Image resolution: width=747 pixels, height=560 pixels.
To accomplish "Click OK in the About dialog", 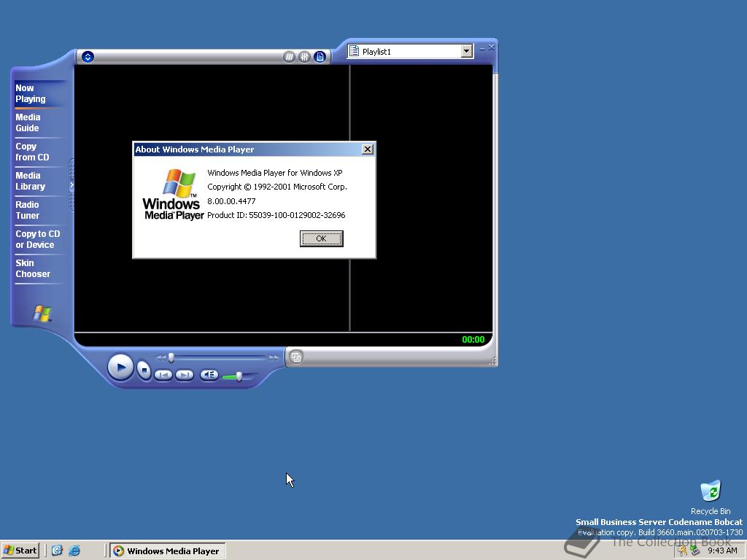I will (321, 238).
